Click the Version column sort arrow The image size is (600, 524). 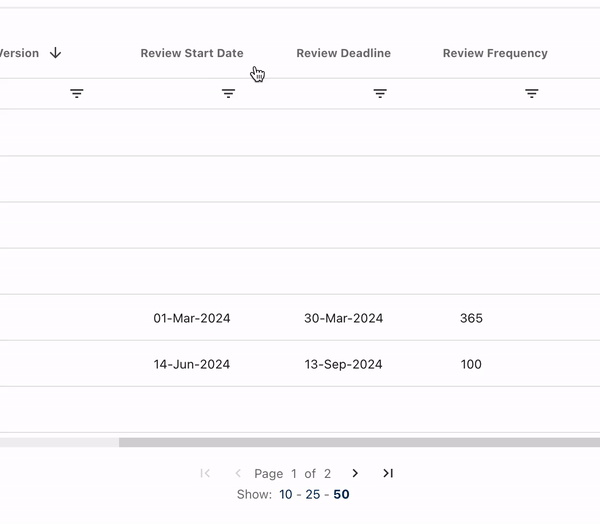[55, 54]
